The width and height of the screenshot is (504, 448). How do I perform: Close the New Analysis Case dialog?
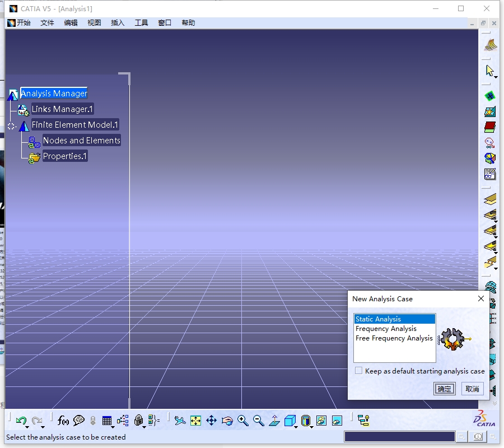coord(481,298)
